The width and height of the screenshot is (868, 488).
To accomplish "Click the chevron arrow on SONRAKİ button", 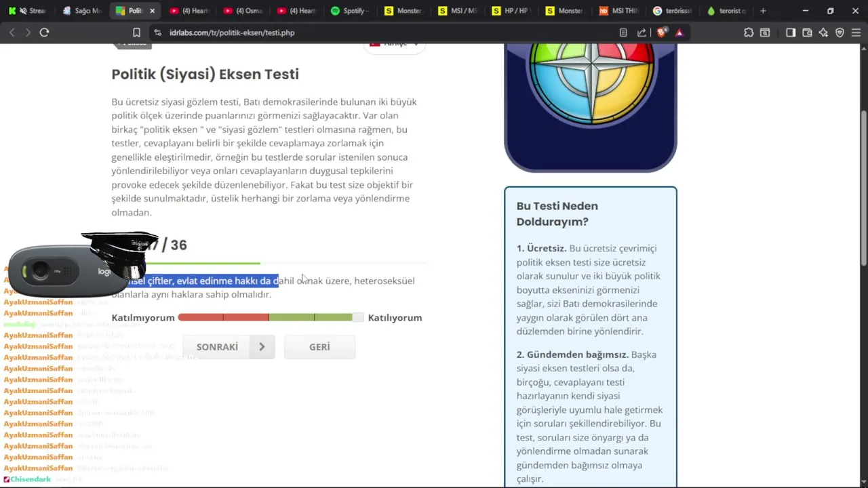I will 262,347.
